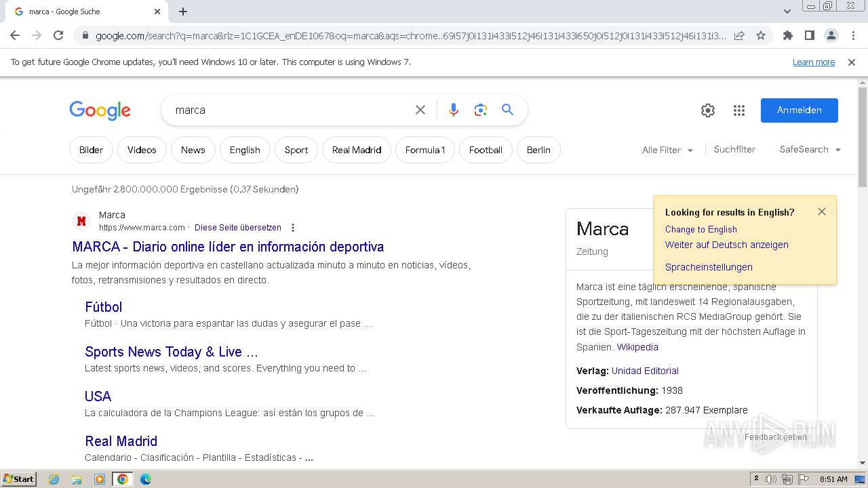This screenshot has height=488, width=868.
Task: Open the Unidad Editorial link
Action: tap(645, 371)
